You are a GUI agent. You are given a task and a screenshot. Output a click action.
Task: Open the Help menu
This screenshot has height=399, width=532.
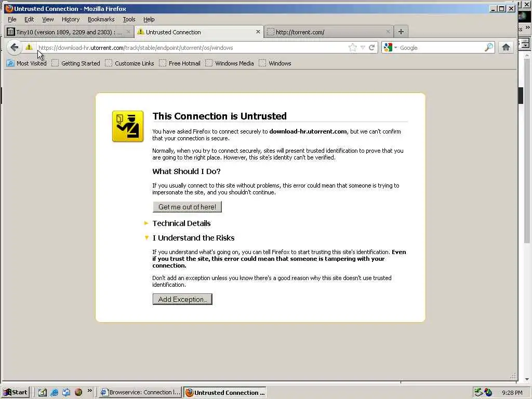pos(149,19)
